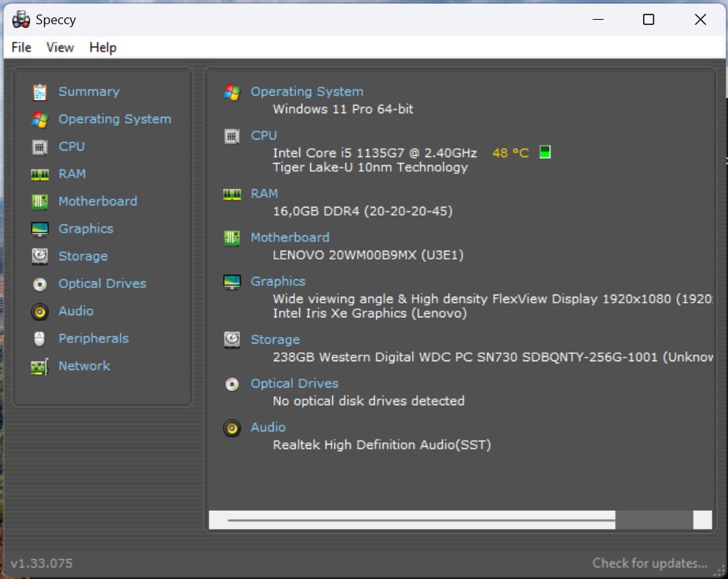Click the horizontal scrollbar in summary panel

click(x=421, y=520)
